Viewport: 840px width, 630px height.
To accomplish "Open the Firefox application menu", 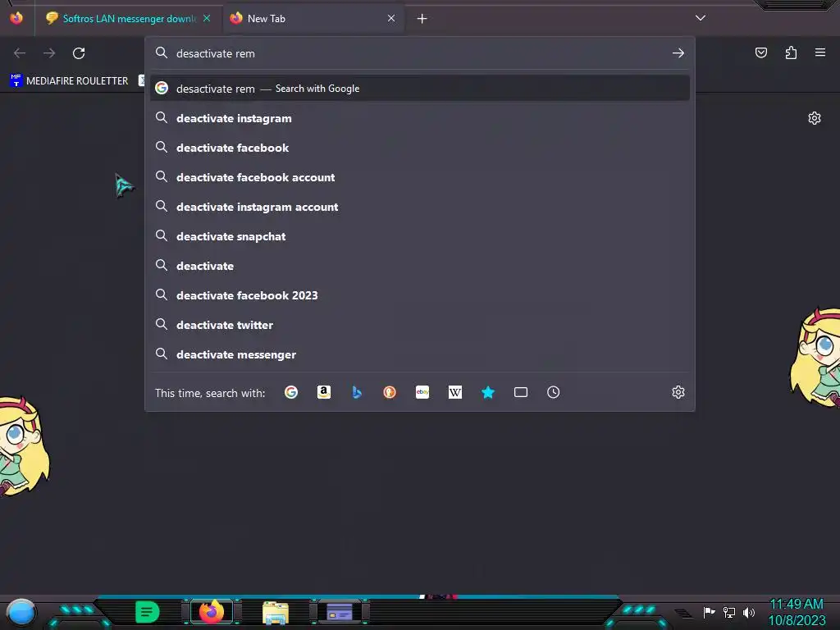I will 820,52.
